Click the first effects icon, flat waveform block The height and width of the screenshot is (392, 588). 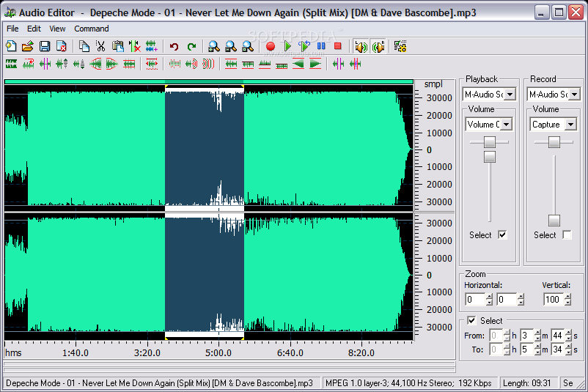[x=11, y=64]
